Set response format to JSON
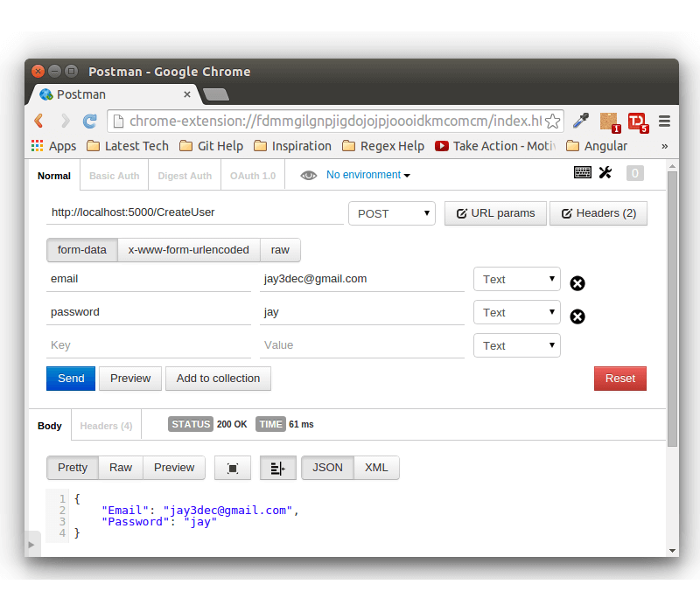700x612 pixels. (x=327, y=468)
